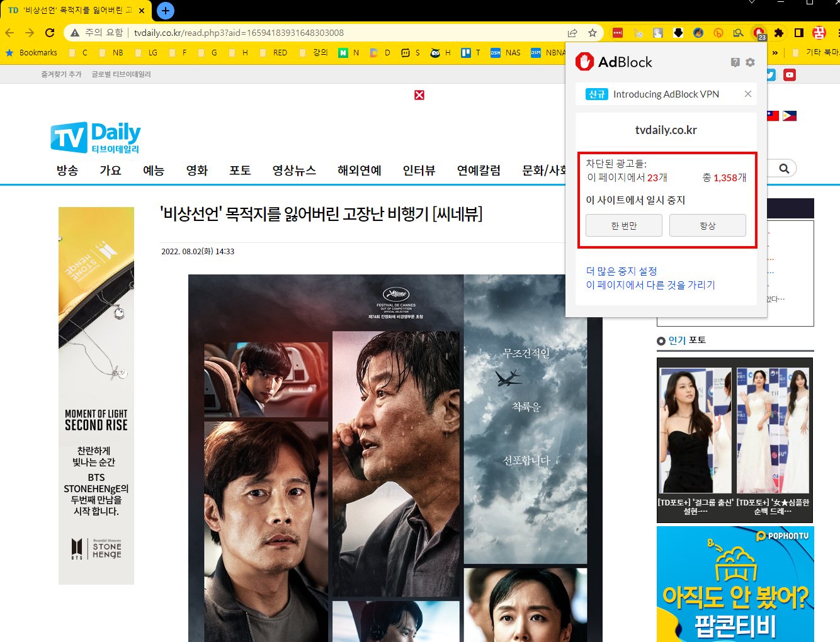Close the '비상선언' browser tab
Screen dimensions: 840x642
tap(142, 11)
